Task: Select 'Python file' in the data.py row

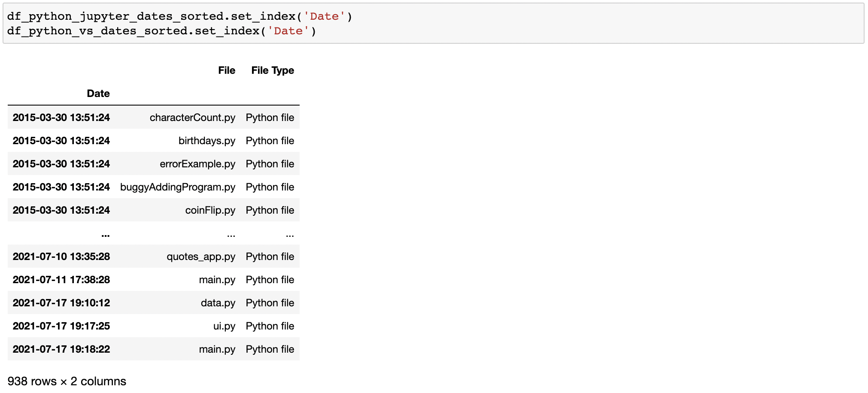Action: (x=270, y=303)
